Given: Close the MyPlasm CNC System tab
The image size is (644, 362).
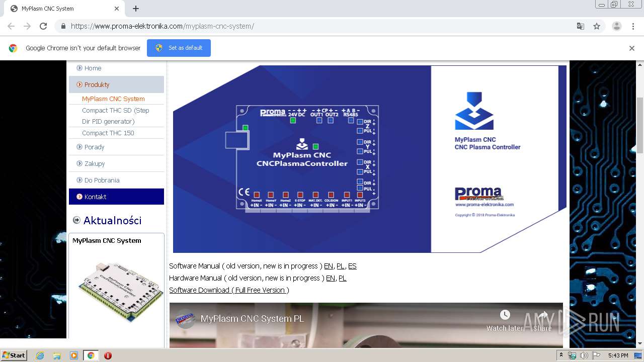Looking at the screenshot, I should [117, 9].
